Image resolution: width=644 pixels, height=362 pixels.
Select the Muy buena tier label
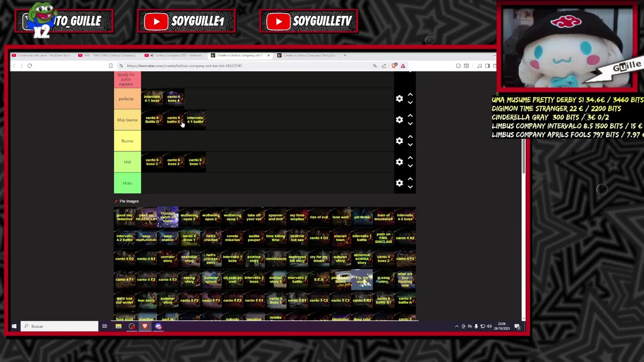point(127,120)
